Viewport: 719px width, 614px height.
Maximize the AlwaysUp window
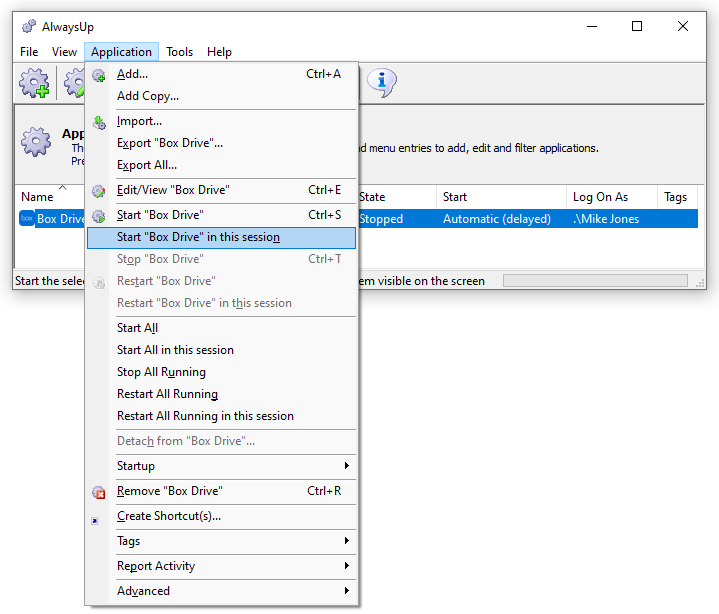pyautogui.click(x=637, y=27)
